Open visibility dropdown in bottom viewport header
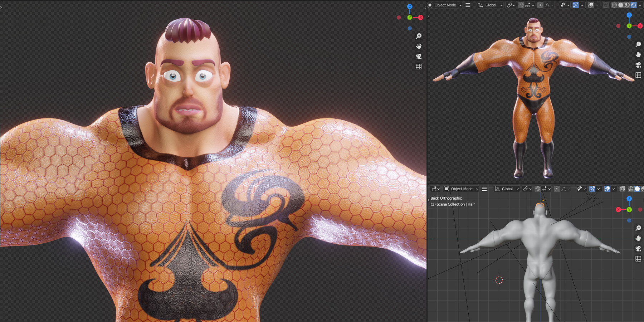Screen dimensions: 644x322 pyautogui.click(x=581, y=189)
